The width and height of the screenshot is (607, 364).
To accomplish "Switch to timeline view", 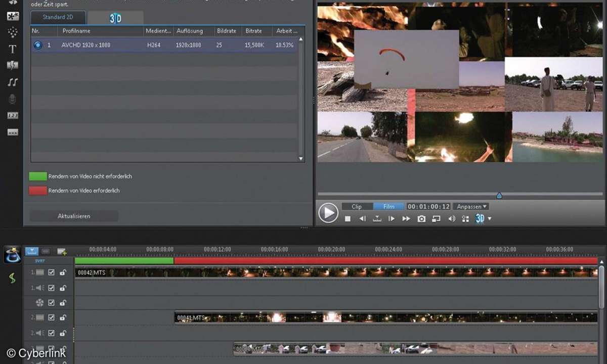I will pos(32,251).
